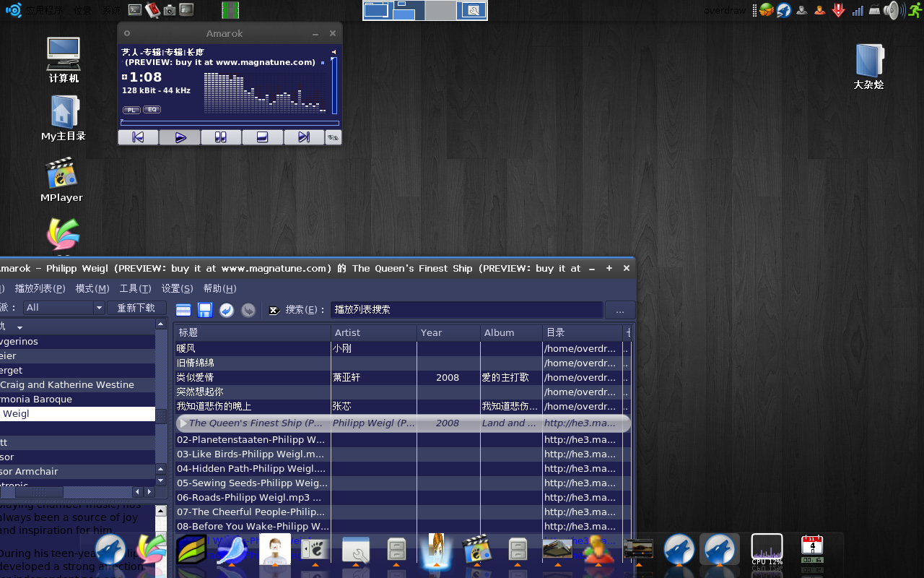Click the blue undo arrow toolbar icon
The height and width of the screenshot is (578, 924).
[227, 310]
